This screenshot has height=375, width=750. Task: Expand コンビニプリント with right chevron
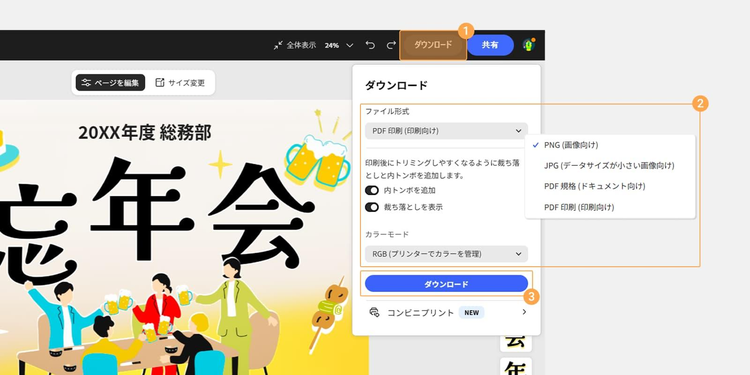click(524, 312)
